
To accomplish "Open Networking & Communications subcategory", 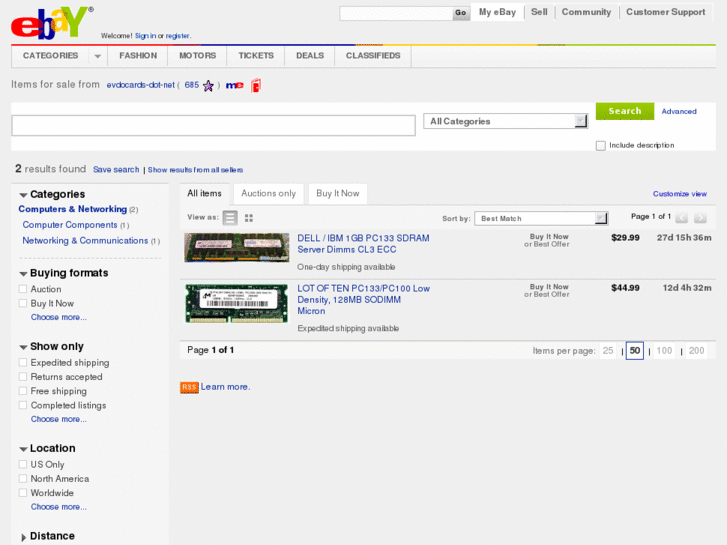I will (85, 241).
